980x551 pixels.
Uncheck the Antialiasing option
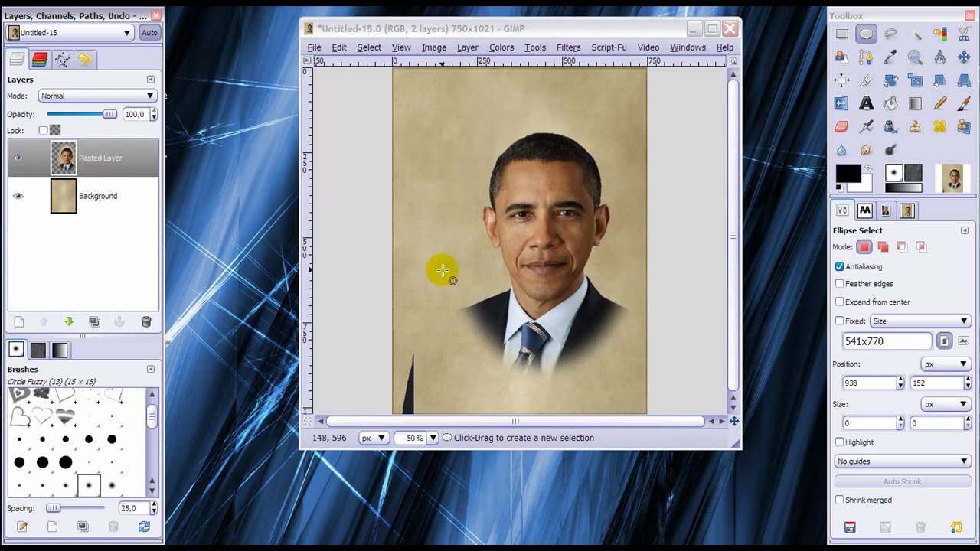click(x=839, y=266)
